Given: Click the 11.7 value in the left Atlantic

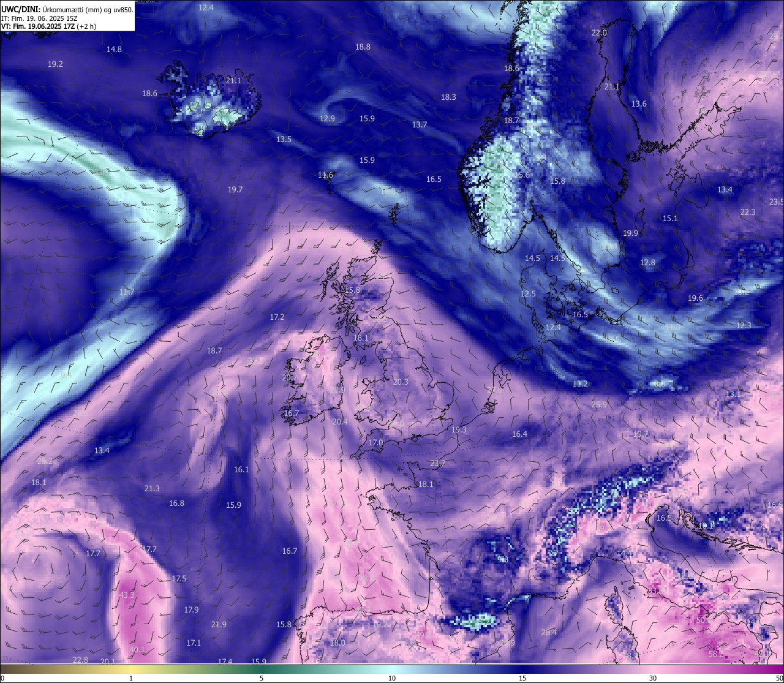Looking at the screenshot, I should 127,292.
